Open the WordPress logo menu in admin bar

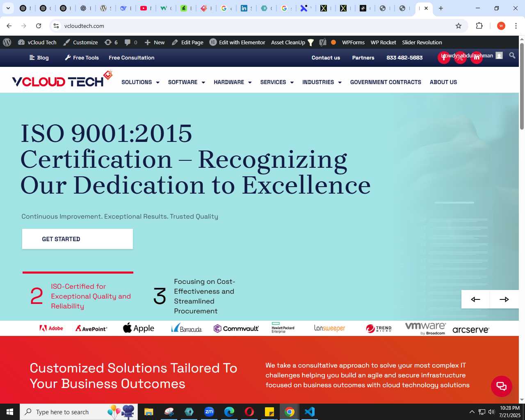coord(7,42)
